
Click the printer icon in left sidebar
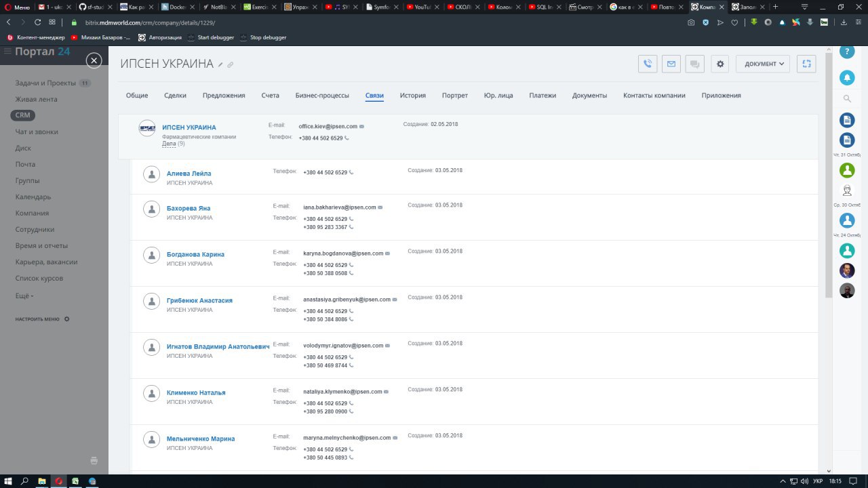click(x=94, y=460)
